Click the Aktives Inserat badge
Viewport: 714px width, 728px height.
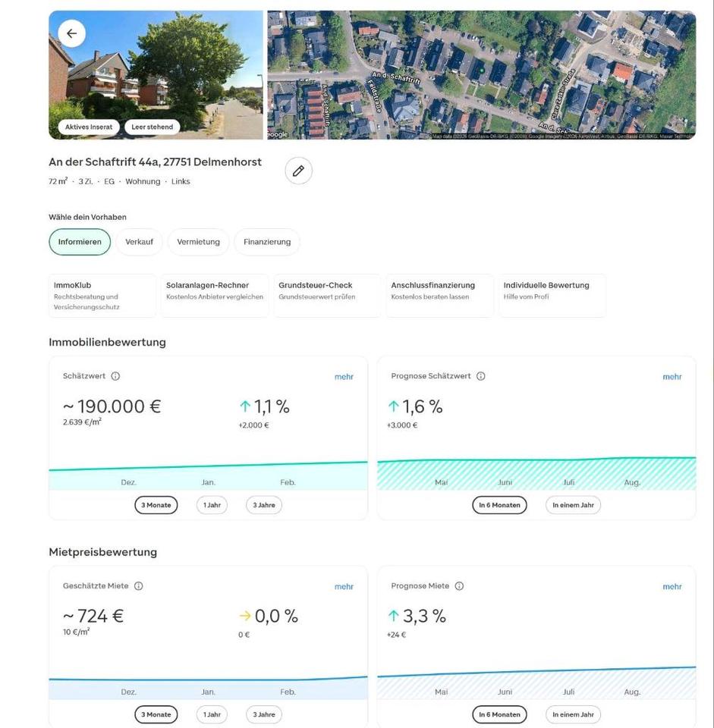click(x=89, y=127)
